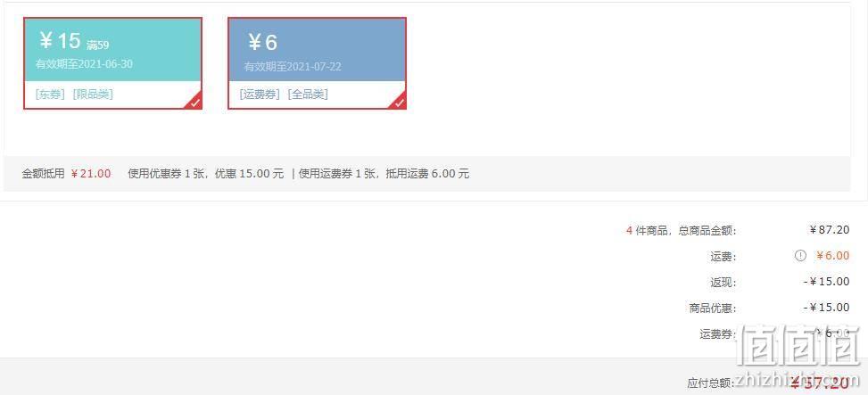
Task: Click the orange ¥6.00 freight amount
Action: pyautogui.click(x=832, y=256)
